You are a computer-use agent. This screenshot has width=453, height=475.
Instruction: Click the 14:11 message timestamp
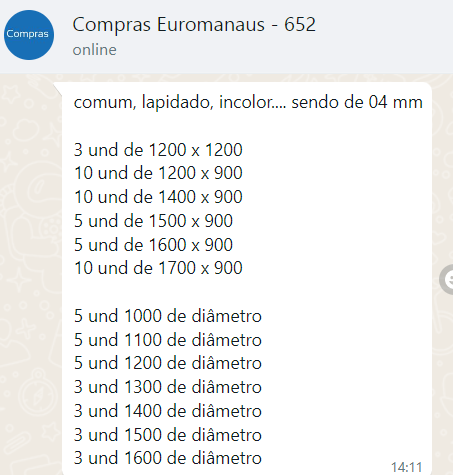[x=406, y=467]
